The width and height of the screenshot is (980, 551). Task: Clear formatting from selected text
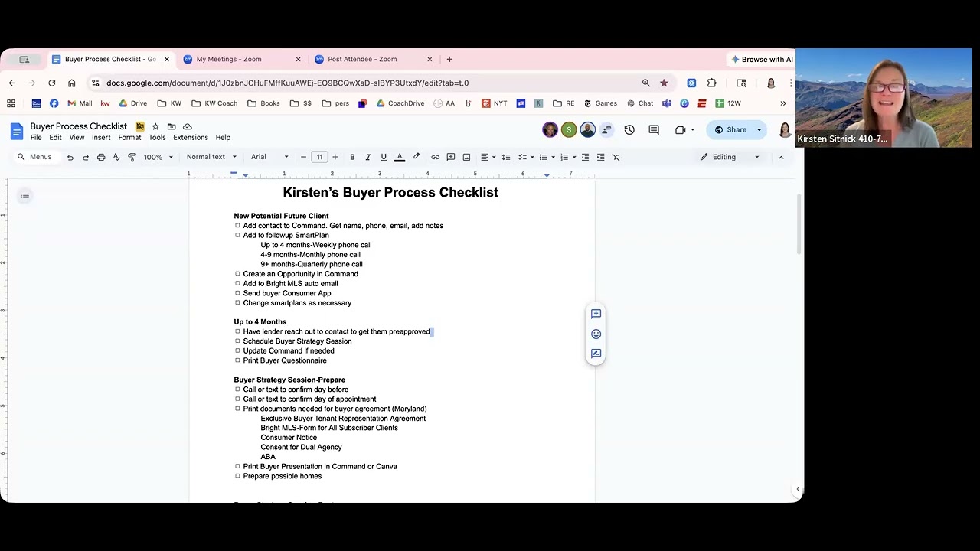tap(616, 157)
